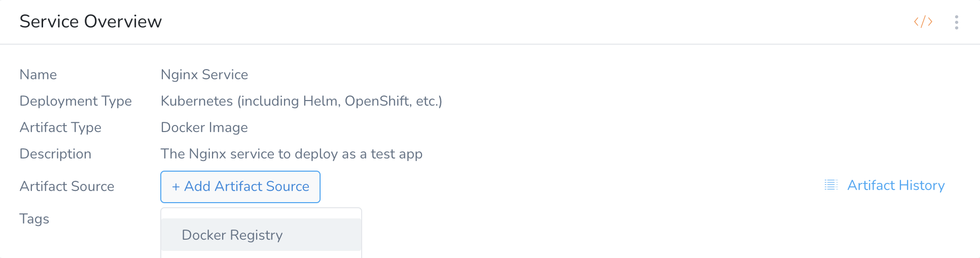Click the plus sign in Add Artifact Source
The width and height of the screenshot is (980, 258).
click(176, 187)
